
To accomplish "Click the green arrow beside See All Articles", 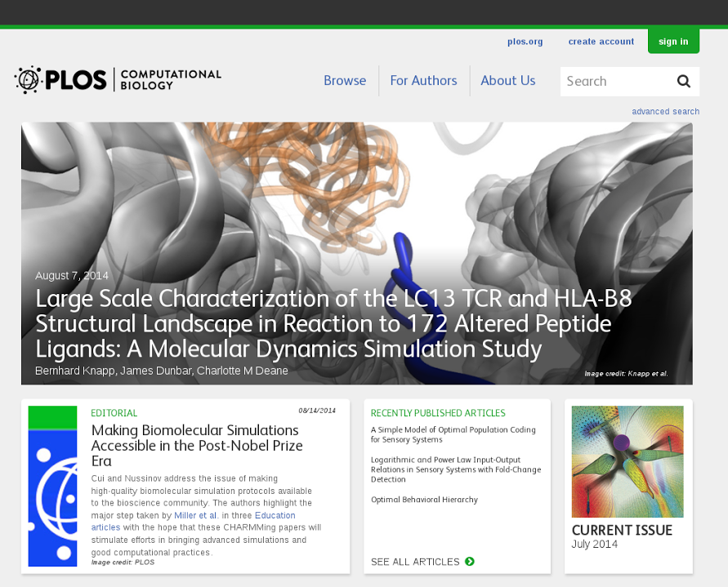I will click(x=469, y=562).
